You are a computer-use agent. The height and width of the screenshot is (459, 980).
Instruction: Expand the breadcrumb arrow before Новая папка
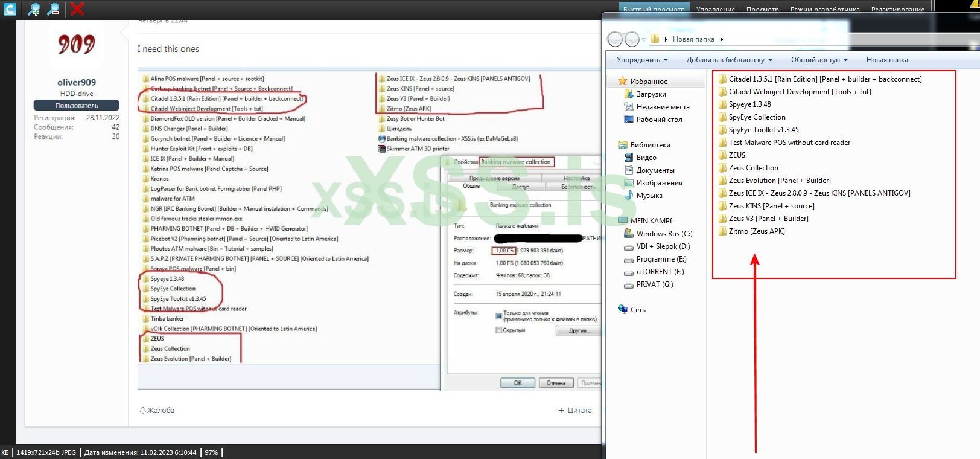(x=666, y=39)
